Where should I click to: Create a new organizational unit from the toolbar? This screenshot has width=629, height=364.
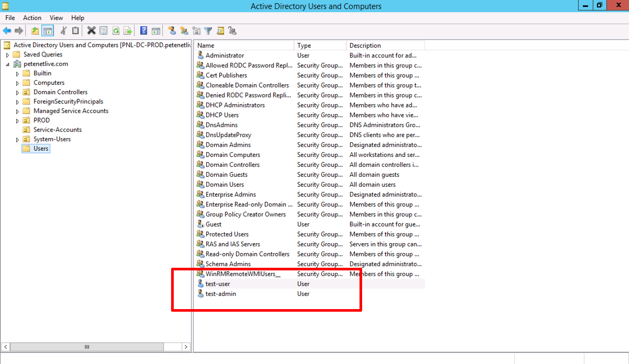click(x=196, y=31)
